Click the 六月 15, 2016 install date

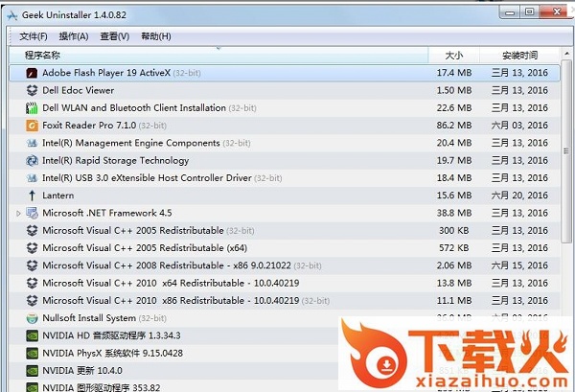[519, 265]
